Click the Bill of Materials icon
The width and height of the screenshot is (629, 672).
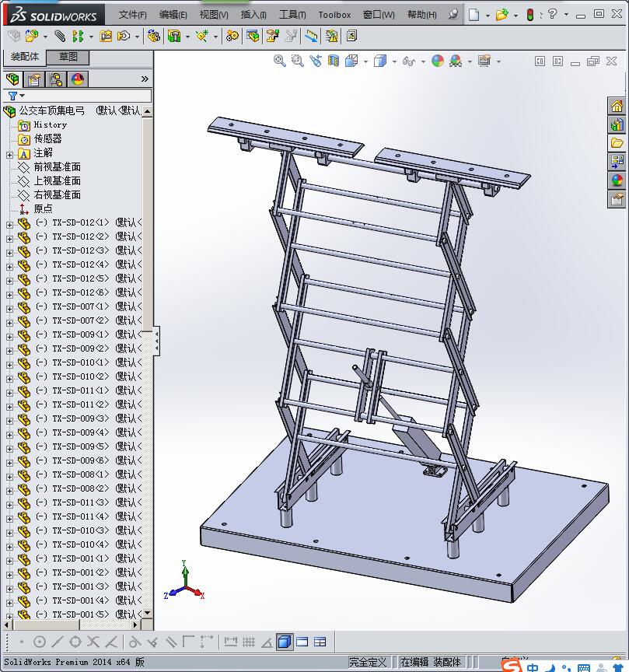pos(253,36)
